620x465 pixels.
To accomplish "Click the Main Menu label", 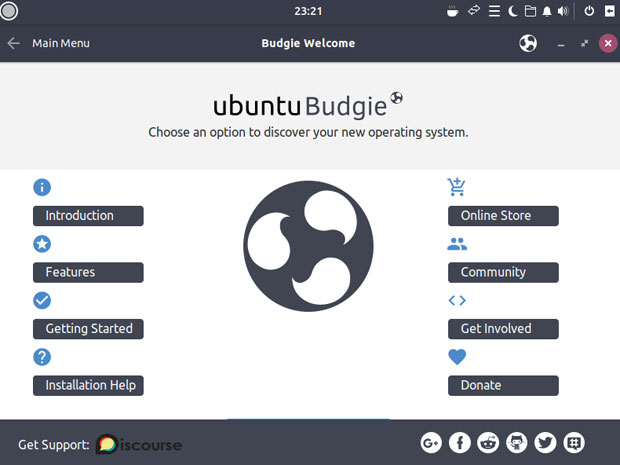I will pos(61,43).
